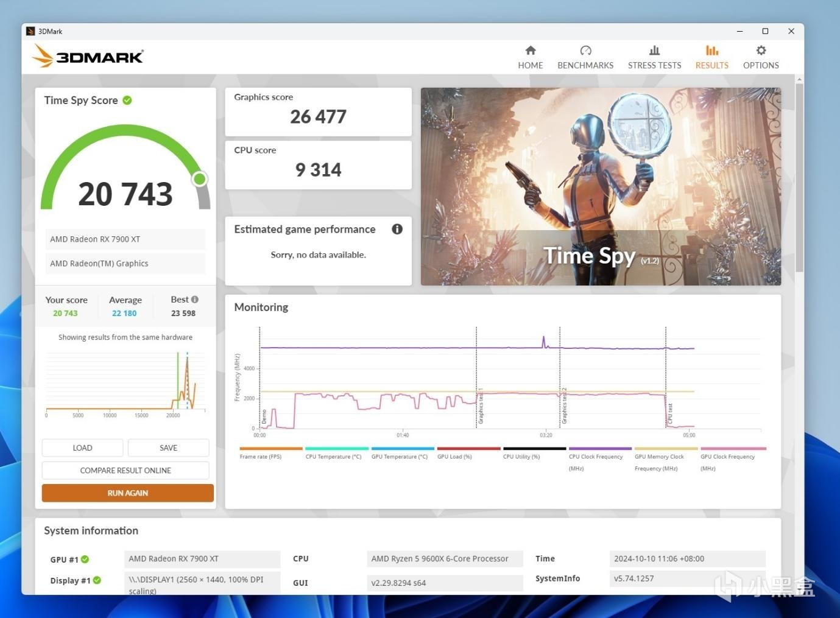Click the Display #1 resolution field
Screen dimensions: 840x618
(x=202, y=583)
